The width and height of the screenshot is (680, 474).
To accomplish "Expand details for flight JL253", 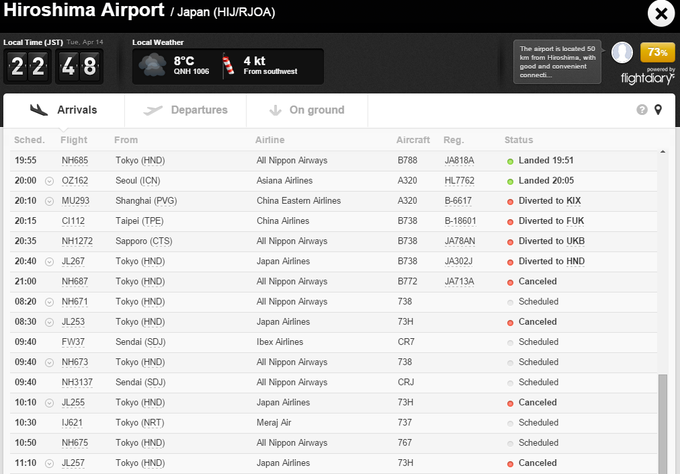I will (x=49, y=322).
